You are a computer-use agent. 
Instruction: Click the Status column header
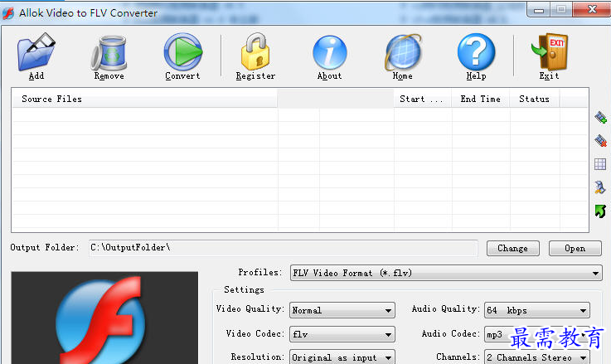[534, 99]
